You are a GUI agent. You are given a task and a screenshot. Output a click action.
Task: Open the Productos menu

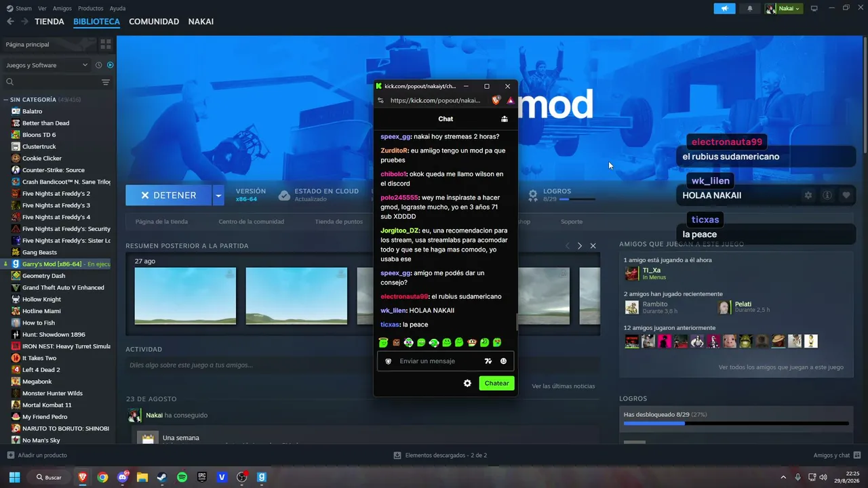click(x=90, y=8)
